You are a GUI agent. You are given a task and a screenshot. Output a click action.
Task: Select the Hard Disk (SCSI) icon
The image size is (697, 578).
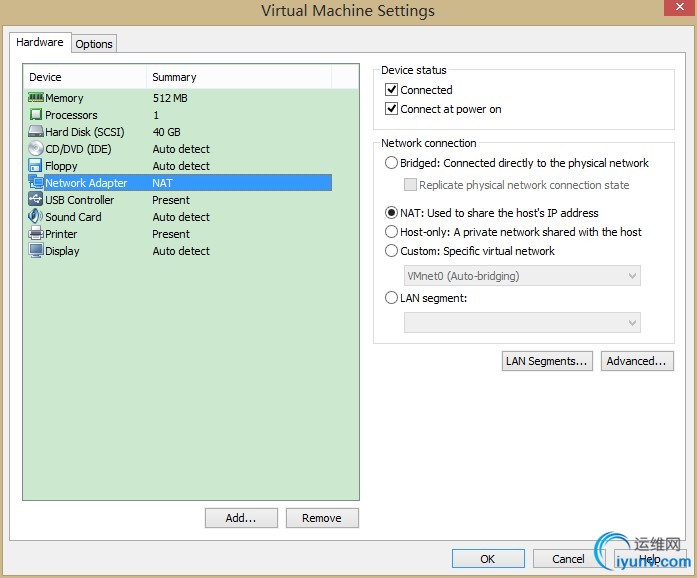click(x=36, y=132)
